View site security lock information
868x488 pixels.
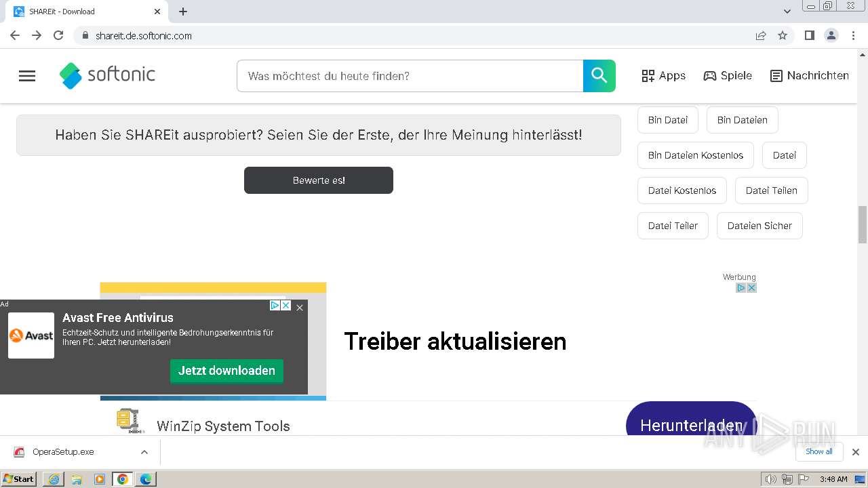(85, 35)
